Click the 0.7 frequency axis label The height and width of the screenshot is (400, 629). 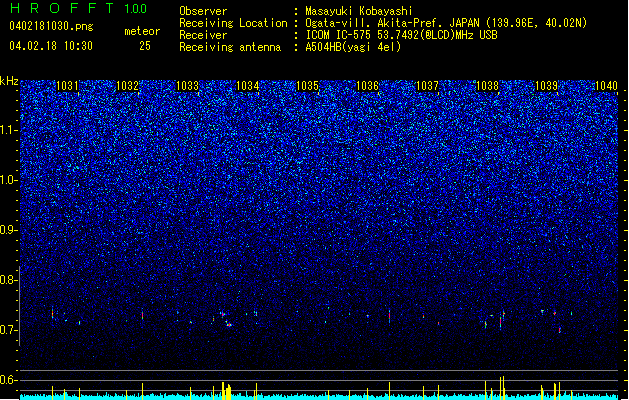9,330
